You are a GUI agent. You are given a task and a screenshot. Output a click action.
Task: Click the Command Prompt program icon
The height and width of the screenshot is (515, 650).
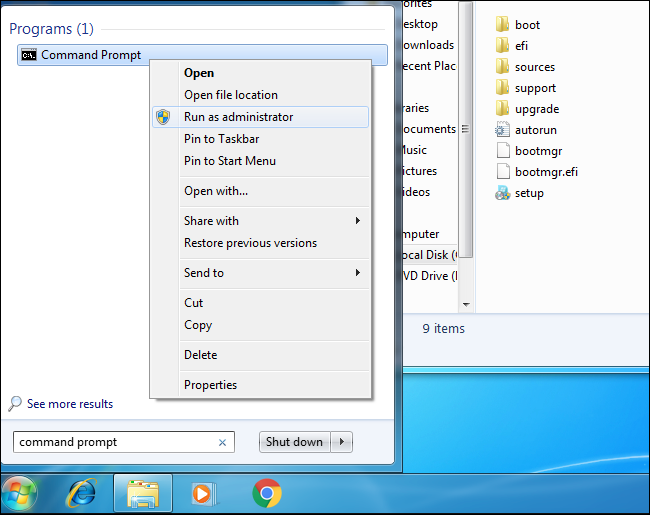tap(29, 55)
